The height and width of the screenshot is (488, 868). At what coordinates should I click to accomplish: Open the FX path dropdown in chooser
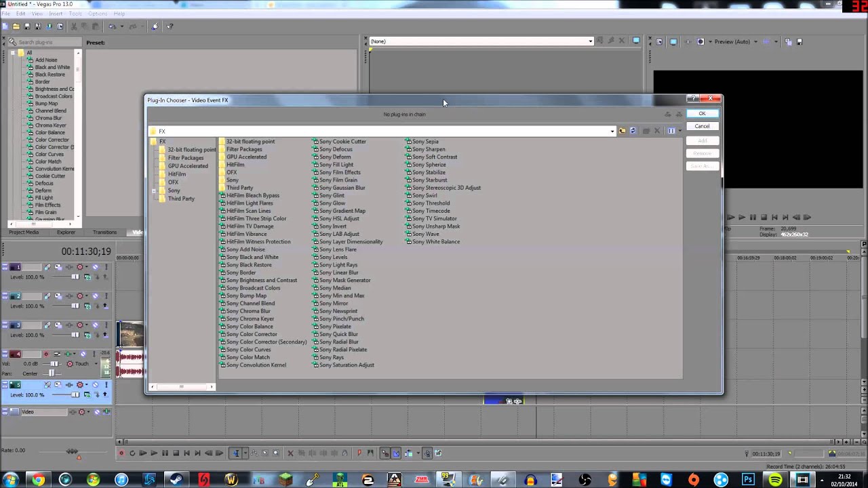click(612, 131)
